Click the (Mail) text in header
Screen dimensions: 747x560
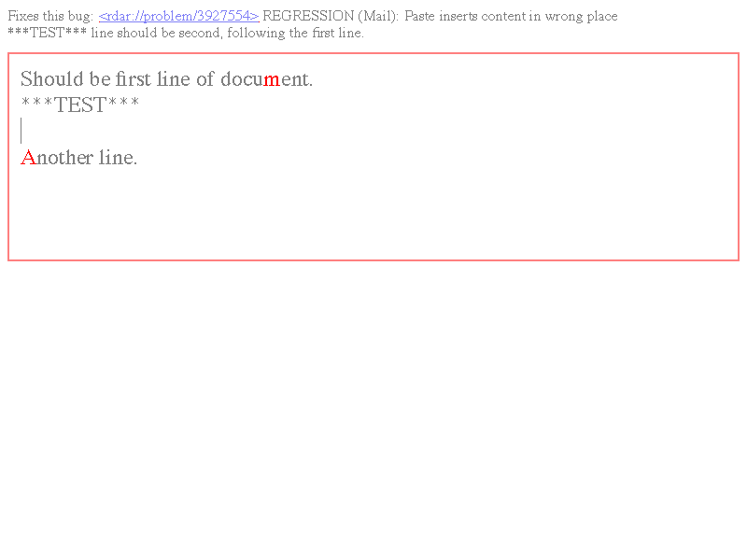(378, 16)
